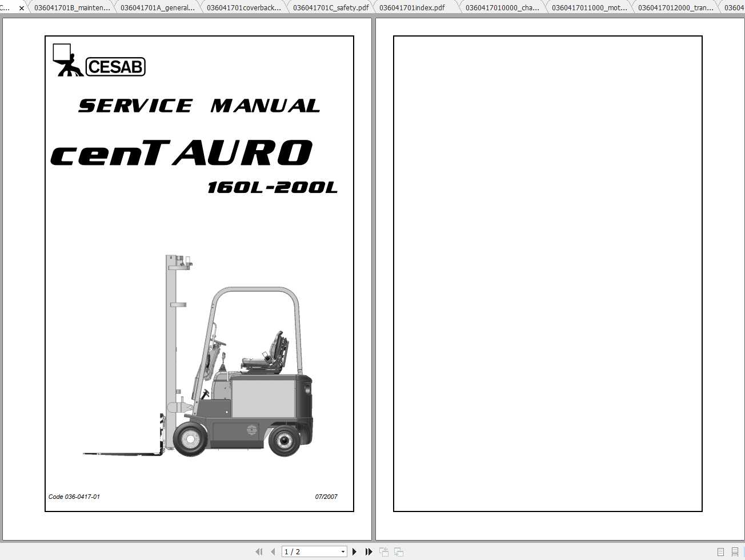Viewport: 745px width, 560px height.
Task: Click the Code 036-0417-01 text
Action: coord(74,497)
